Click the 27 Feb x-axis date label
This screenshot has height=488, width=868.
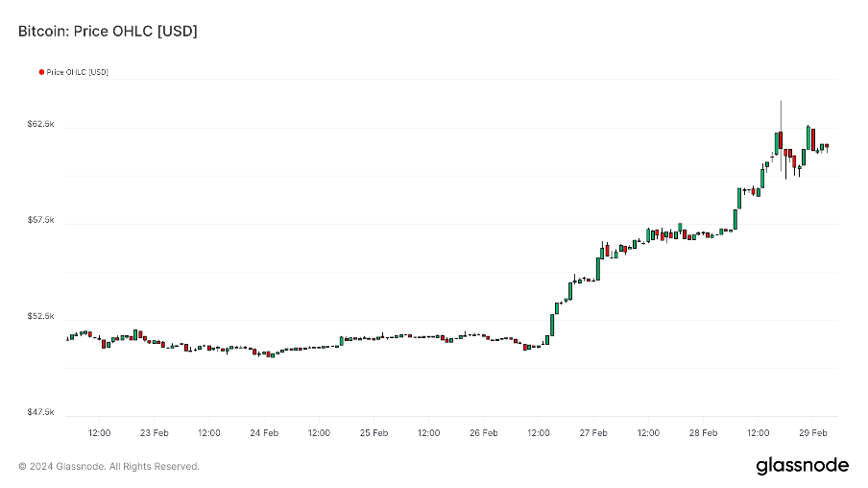coord(593,432)
